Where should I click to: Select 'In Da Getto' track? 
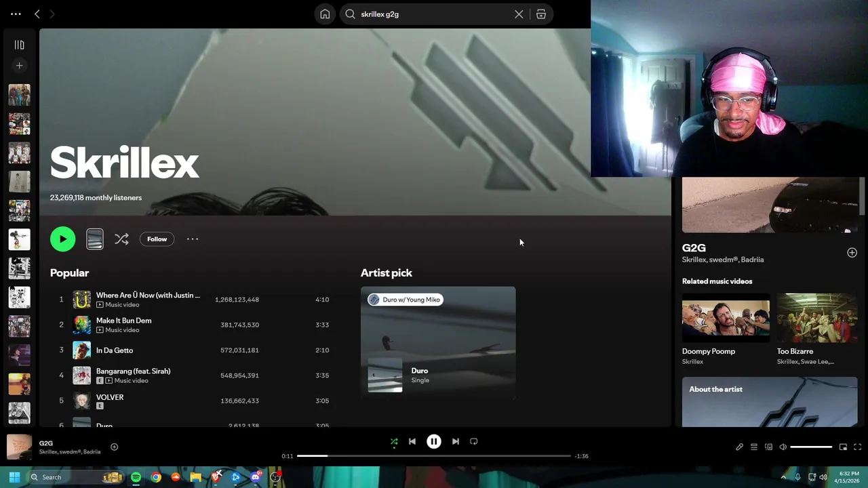pyautogui.click(x=190, y=350)
